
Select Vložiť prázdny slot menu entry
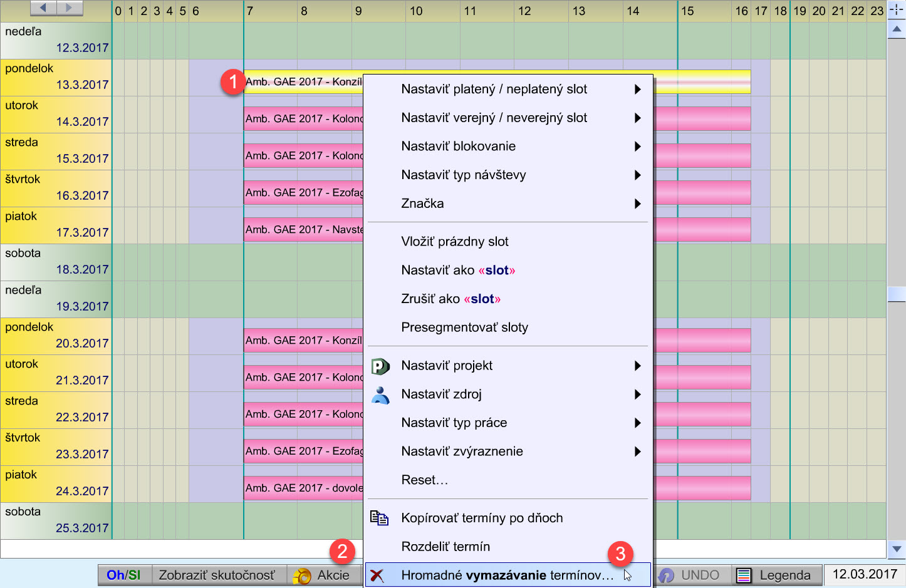[x=455, y=242]
